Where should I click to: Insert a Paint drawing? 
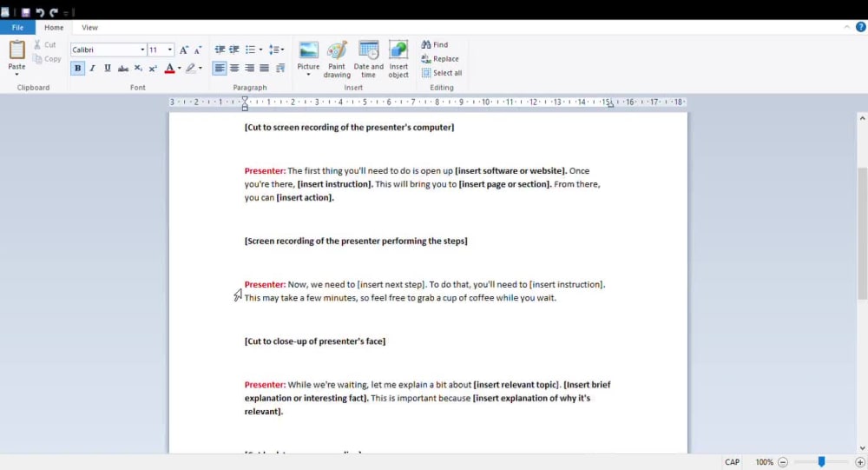(337, 59)
